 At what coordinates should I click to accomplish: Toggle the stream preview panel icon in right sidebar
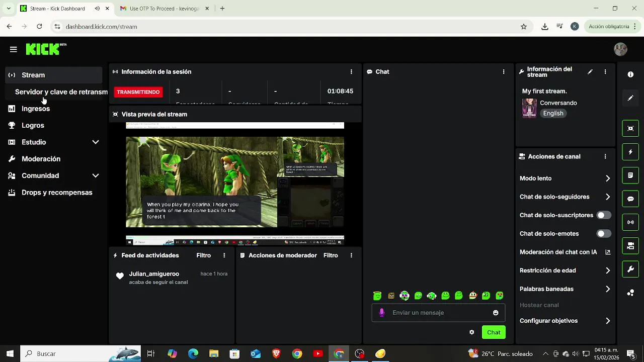[x=630, y=128]
